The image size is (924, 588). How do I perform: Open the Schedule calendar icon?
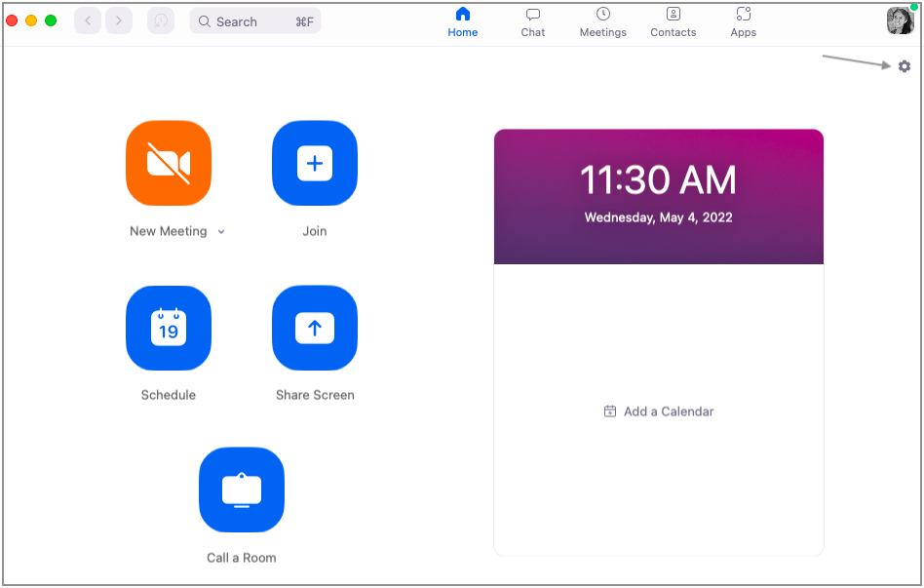(x=169, y=329)
